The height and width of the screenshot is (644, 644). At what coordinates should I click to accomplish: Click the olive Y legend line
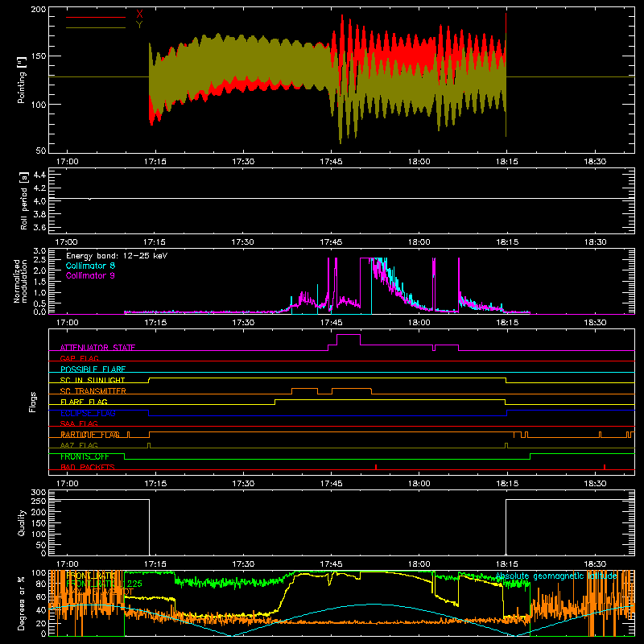tap(96, 27)
